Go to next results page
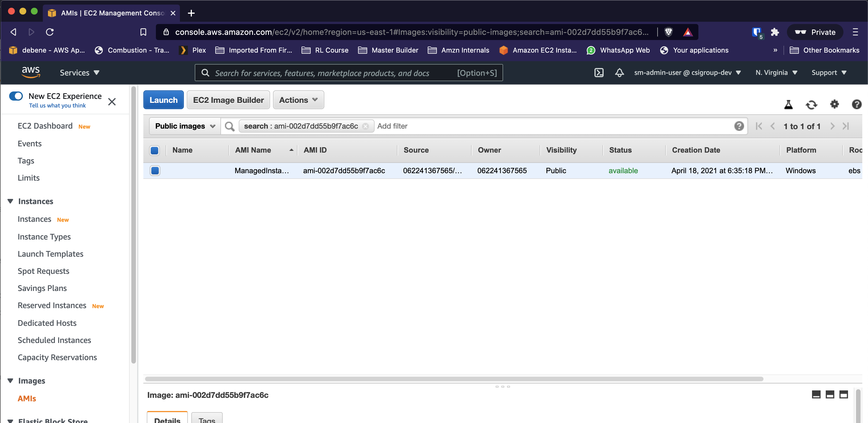 [832, 126]
